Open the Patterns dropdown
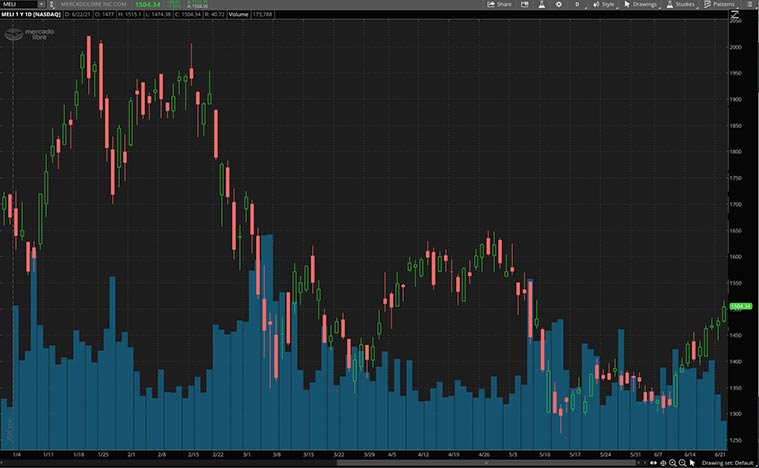 tap(720, 4)
